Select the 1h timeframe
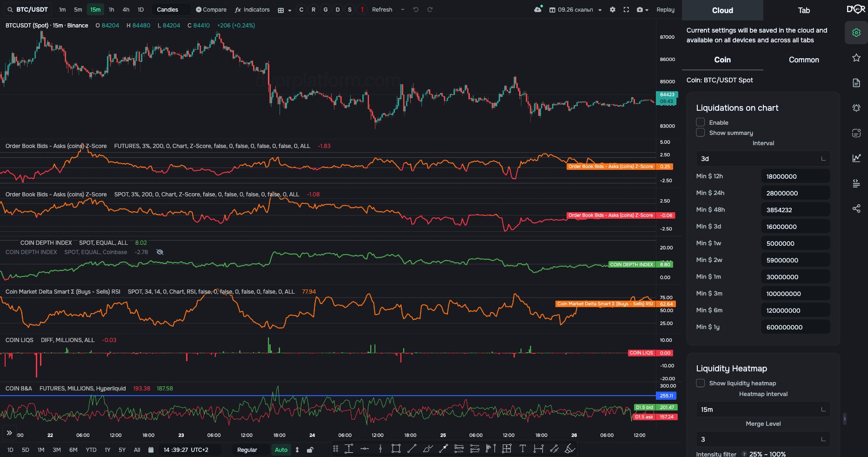This screenshot has width=868, height=457. (111, 9)
